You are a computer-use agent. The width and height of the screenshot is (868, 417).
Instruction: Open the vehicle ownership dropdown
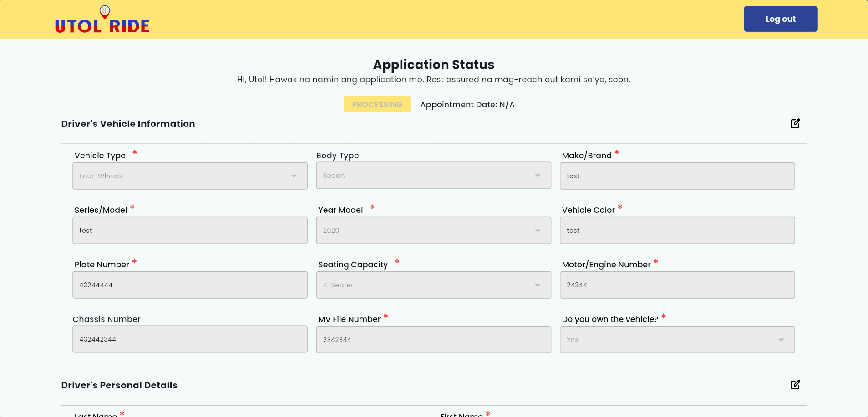click(x=677, y=340)
